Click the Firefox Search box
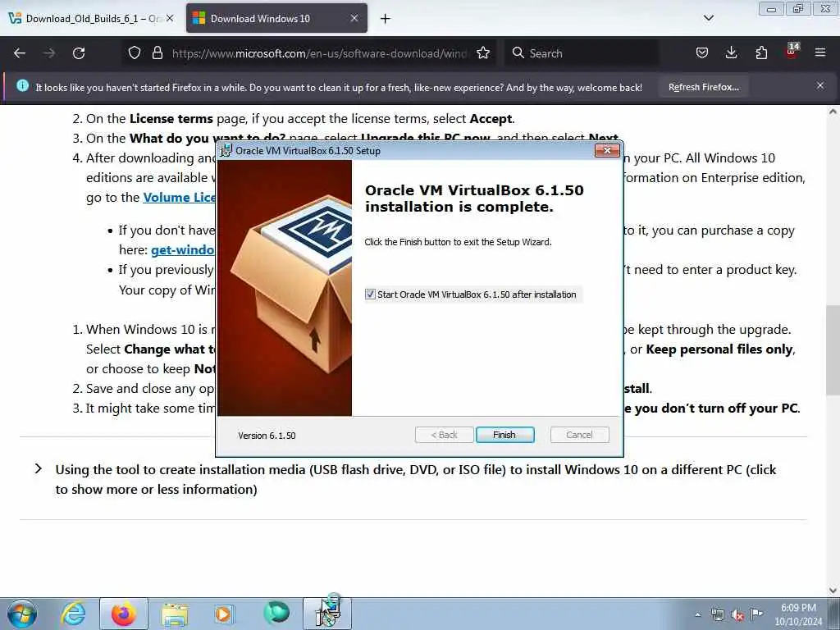Image resolution: width=840 pixels, height=630 pixels. point(582,53)
